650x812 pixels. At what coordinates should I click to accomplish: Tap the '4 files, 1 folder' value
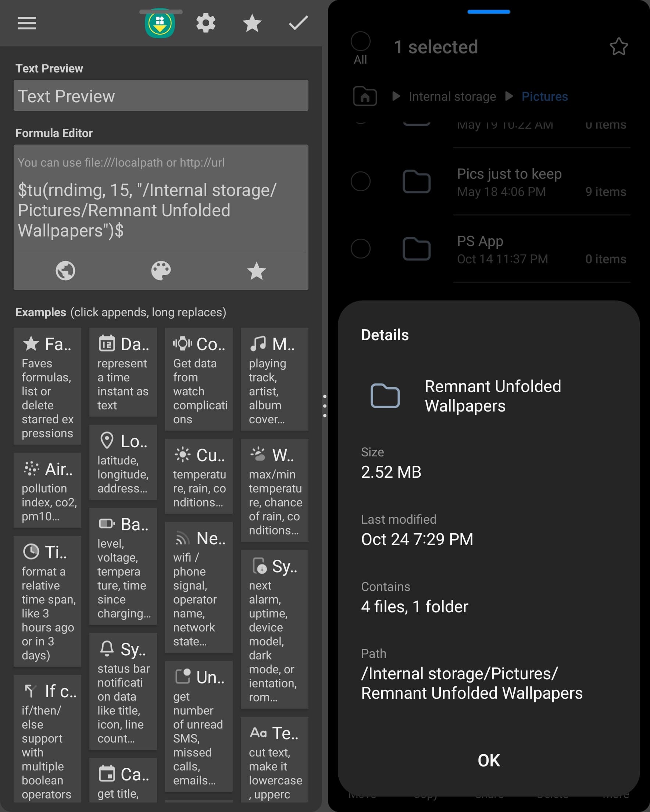pyautogui.click(x=414, y=606)
